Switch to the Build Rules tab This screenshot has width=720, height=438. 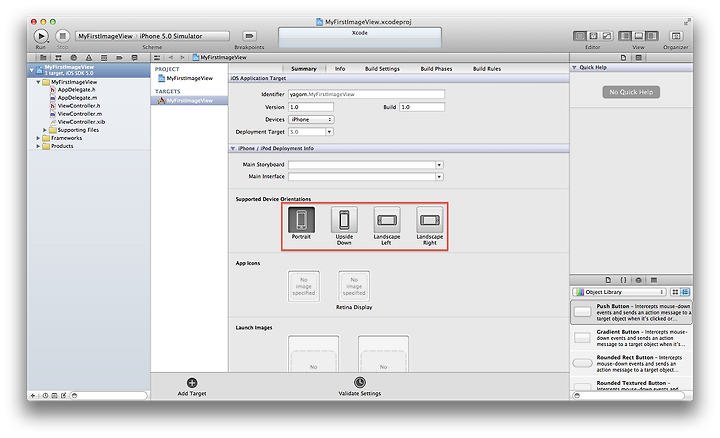487,69
